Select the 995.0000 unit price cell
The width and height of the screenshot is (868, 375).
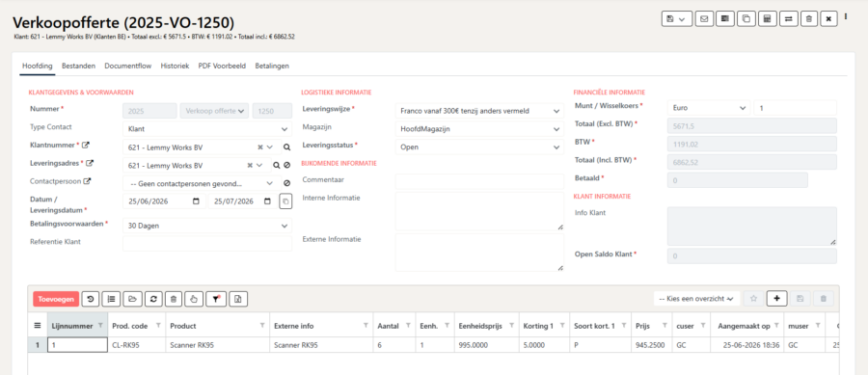click(487, 344)
